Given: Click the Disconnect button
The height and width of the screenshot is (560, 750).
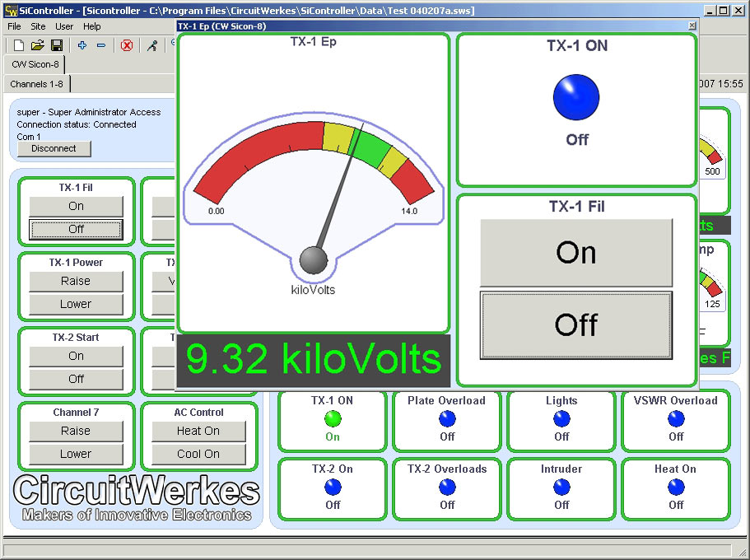Looking at the screenshot, I should pos(54,149).
